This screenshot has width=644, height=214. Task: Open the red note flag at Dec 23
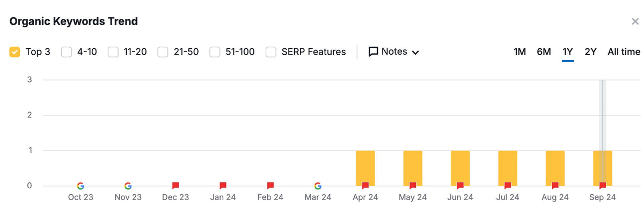point(175,186)
